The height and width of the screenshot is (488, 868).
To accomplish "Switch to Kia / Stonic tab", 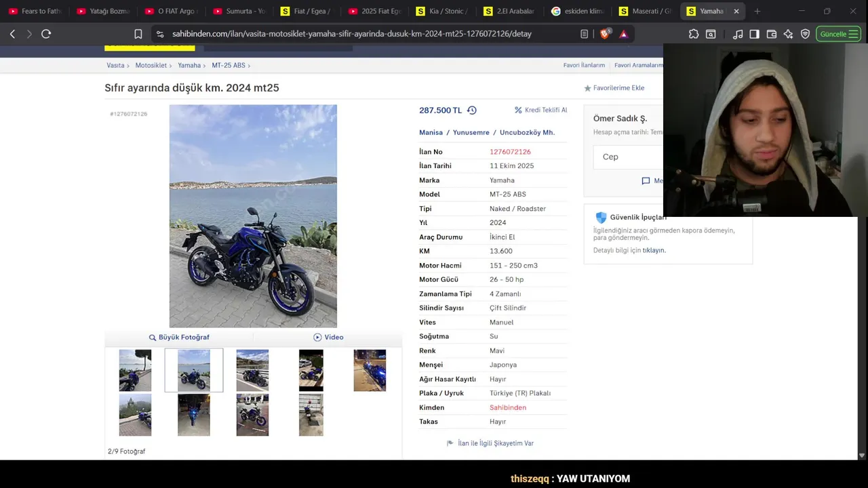I will tap(442, 11).
